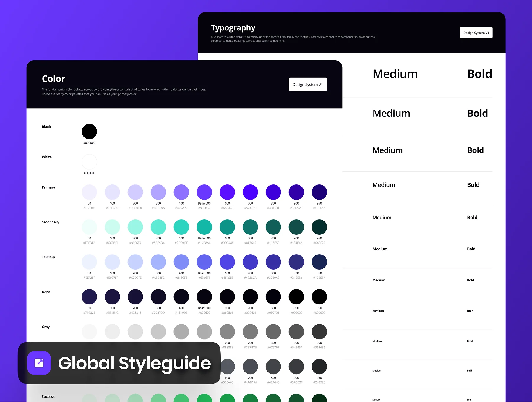Click hex code #0D9488 under Secondary 600
This screenshot has width=532, height=402.
point(227,243)
